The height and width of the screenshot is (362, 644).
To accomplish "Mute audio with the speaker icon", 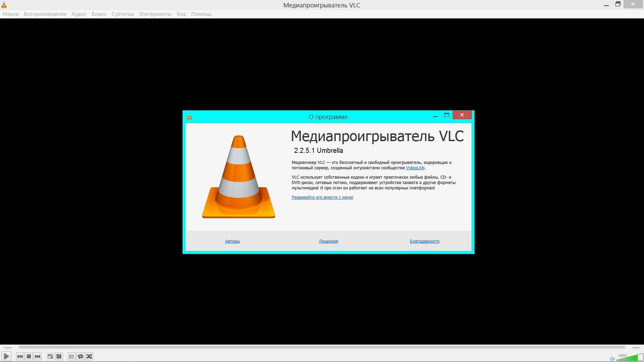I will [x=612, y=359].
